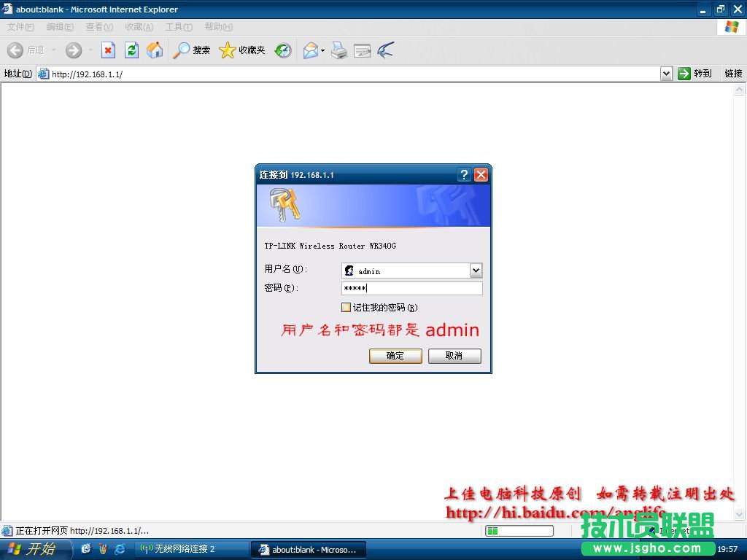
Task: Click the 取消 button in login dialog
Action: 454,356
